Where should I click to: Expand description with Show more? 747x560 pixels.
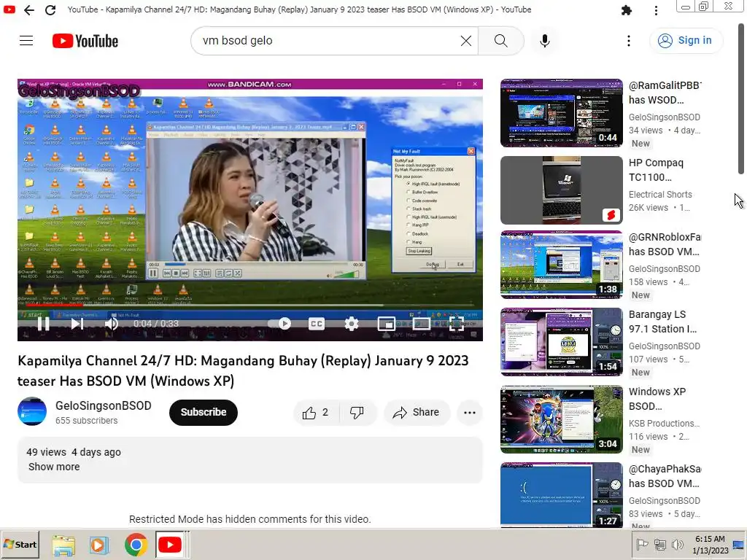tap(54, 467)
